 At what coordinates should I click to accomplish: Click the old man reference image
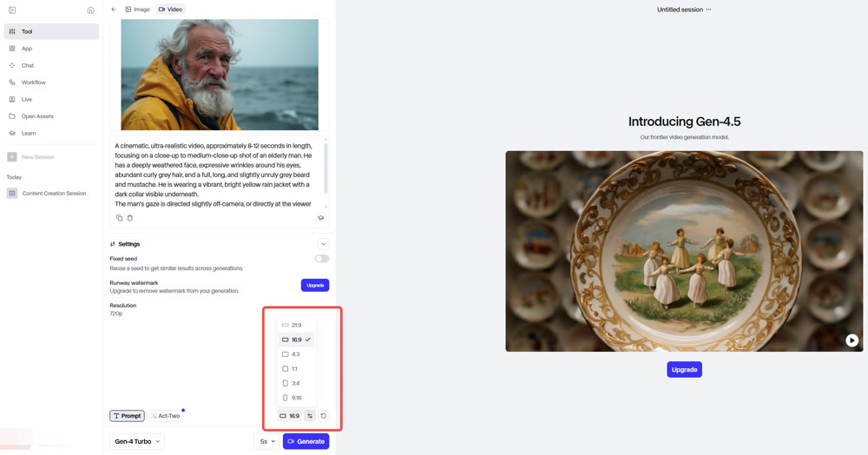point(220,75)
